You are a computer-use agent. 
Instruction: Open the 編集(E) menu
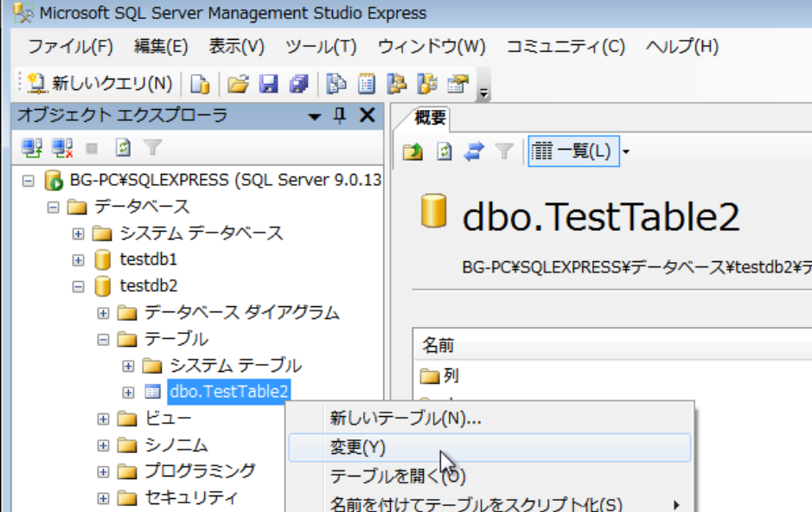tap(161, 47)
